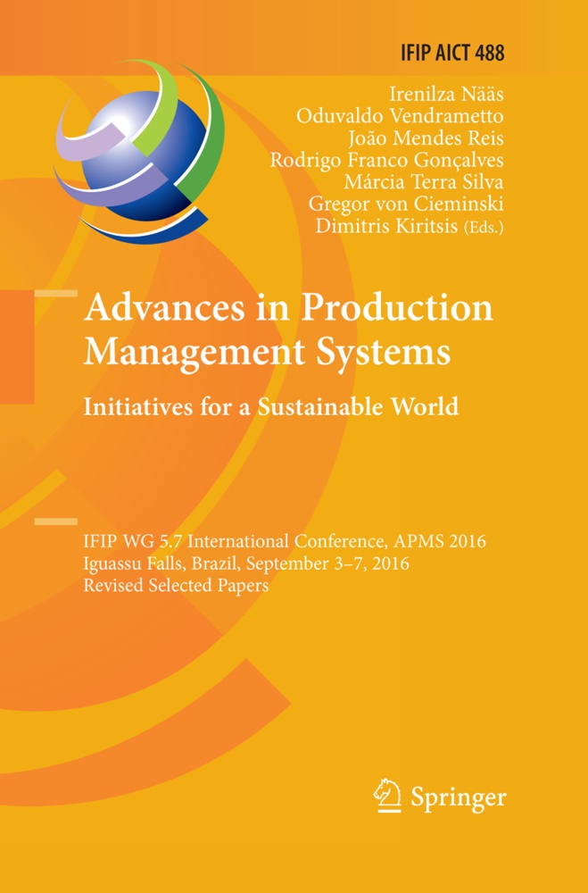Click the IFIP globe logo
Screen dimensions: 588x893
[x=139, y=152]
